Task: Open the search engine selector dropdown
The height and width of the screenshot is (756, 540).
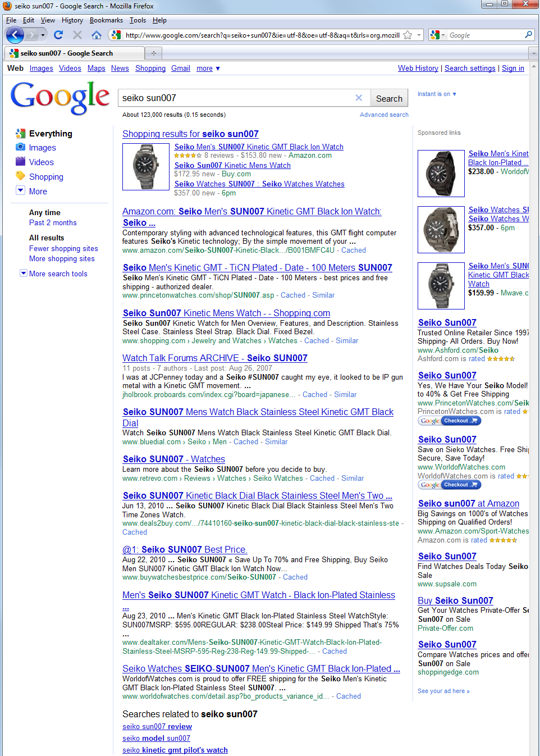Action: pos(443,35)
